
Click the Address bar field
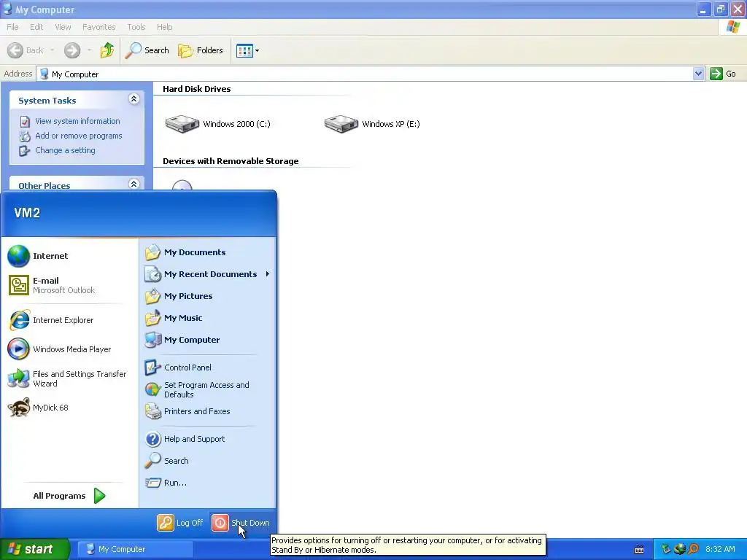[x=365, y=74]
